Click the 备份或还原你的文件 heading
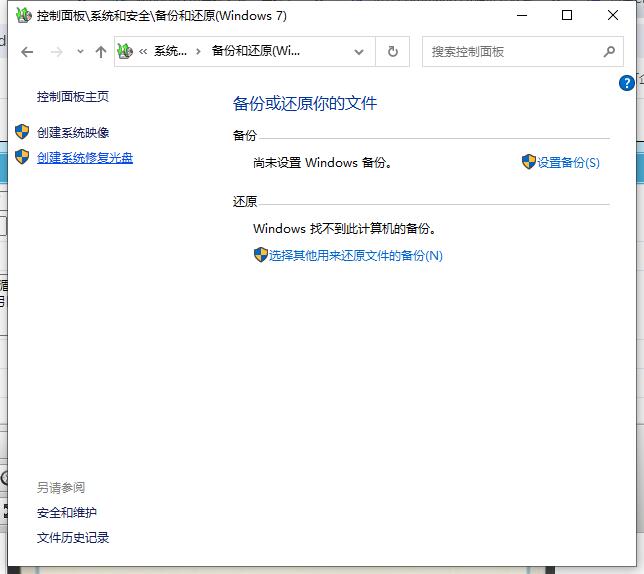Screen dimensions: 644x574 305,103
